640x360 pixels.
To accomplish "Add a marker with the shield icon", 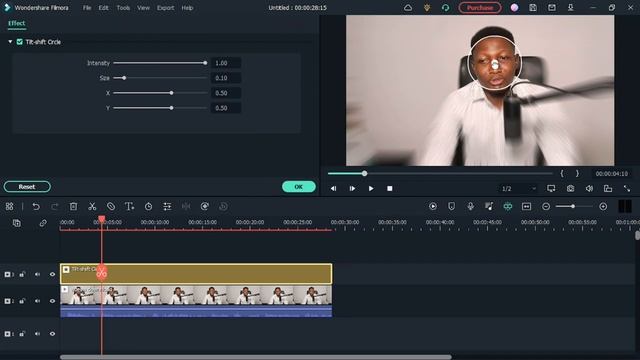I will coord(451,207).
